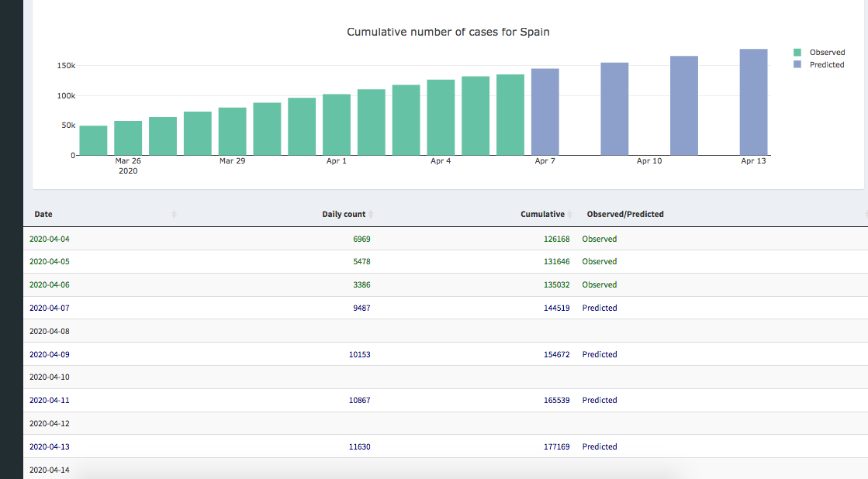Click the Cumulative header text
This screenshot has height=479, width=868.
542,214
